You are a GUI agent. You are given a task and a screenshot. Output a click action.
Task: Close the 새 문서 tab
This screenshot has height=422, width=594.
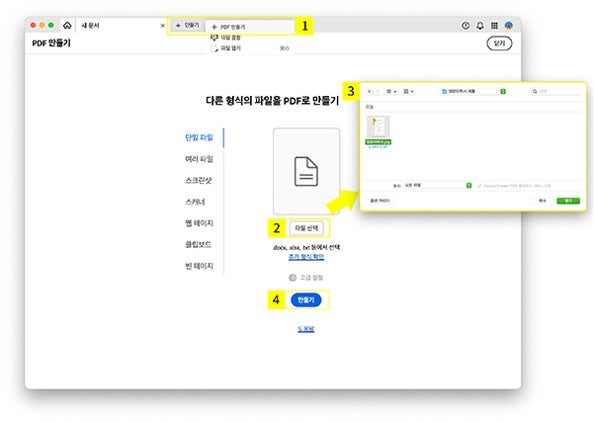tap(163, 25)
